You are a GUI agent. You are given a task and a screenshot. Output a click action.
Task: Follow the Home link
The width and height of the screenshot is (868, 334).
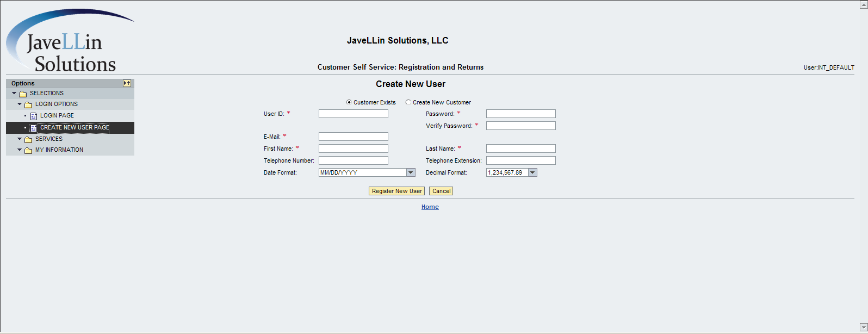(x=430, y=207)
